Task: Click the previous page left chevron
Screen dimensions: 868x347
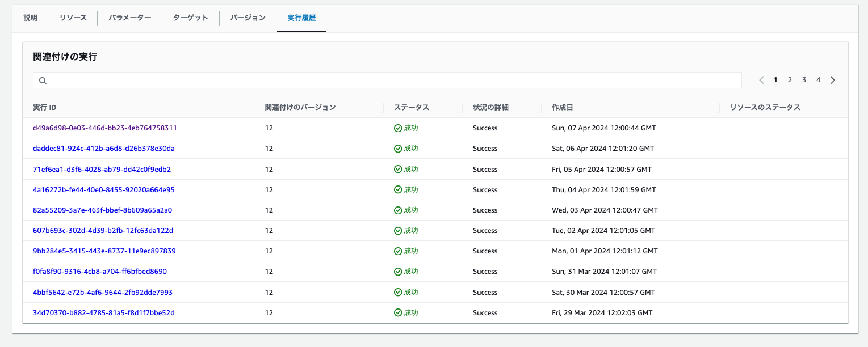Action: [x=761, y=80]
